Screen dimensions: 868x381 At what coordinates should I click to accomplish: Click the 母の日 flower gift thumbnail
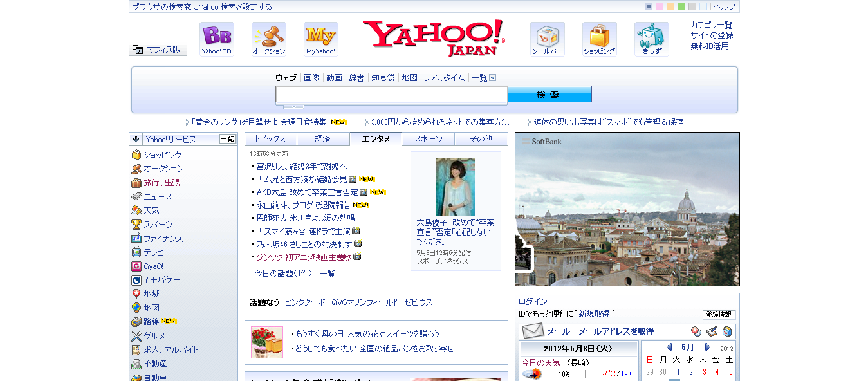[x=267, y=342]
